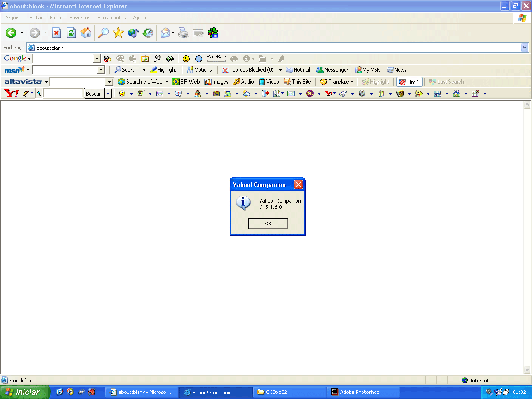Go to the Home page icon
The image size is (532, 399).
tap(86, 33)
